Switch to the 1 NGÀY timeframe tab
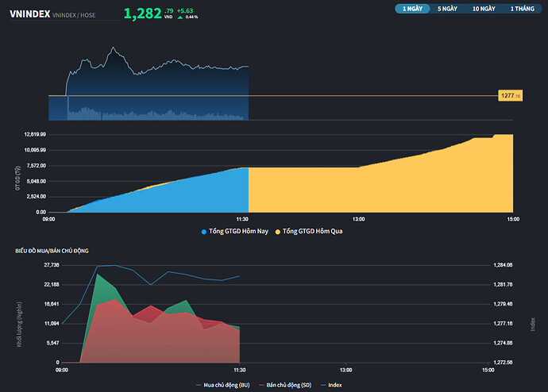Image resolution: width=548 pixels, height=392 pixels. click(x=413, y=9)
